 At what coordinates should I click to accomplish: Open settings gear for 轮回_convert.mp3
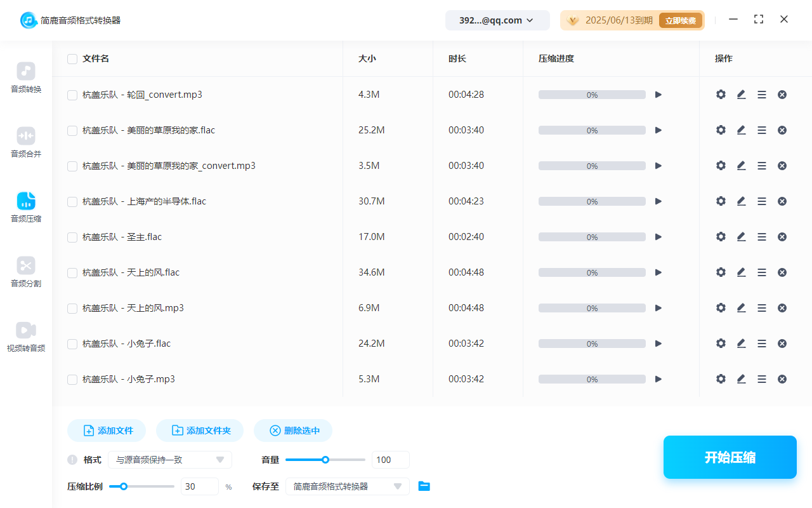coord(721,95)
